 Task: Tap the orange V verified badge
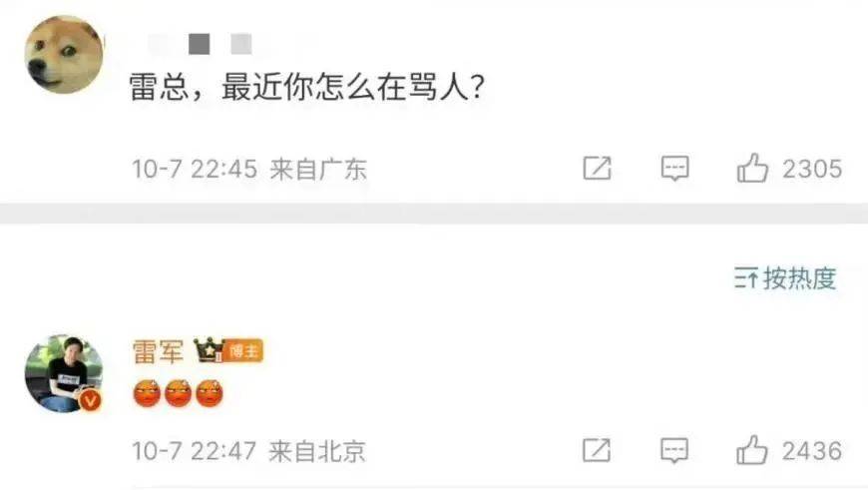click(x=91, y=400)
